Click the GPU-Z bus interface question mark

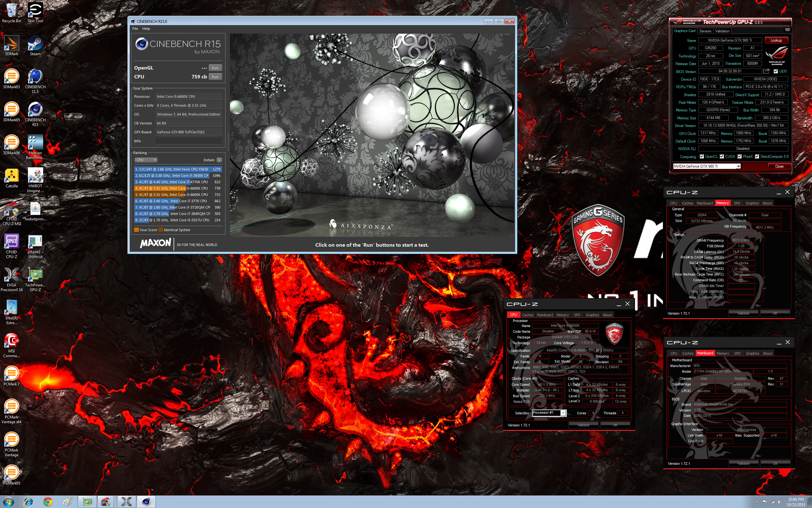787,87
